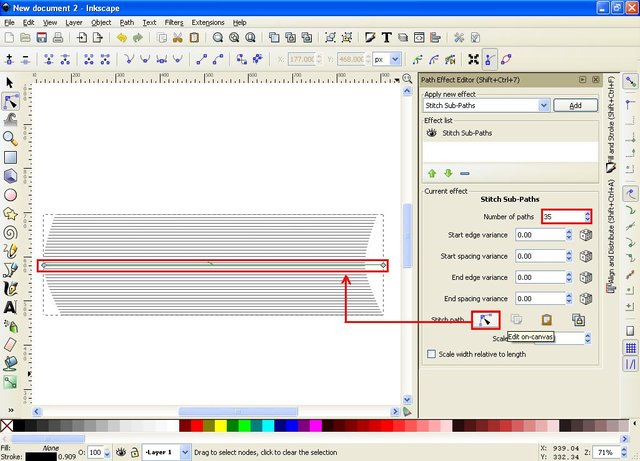Select the Spray tool
This screenshot has height=461, width=640.
10,326
